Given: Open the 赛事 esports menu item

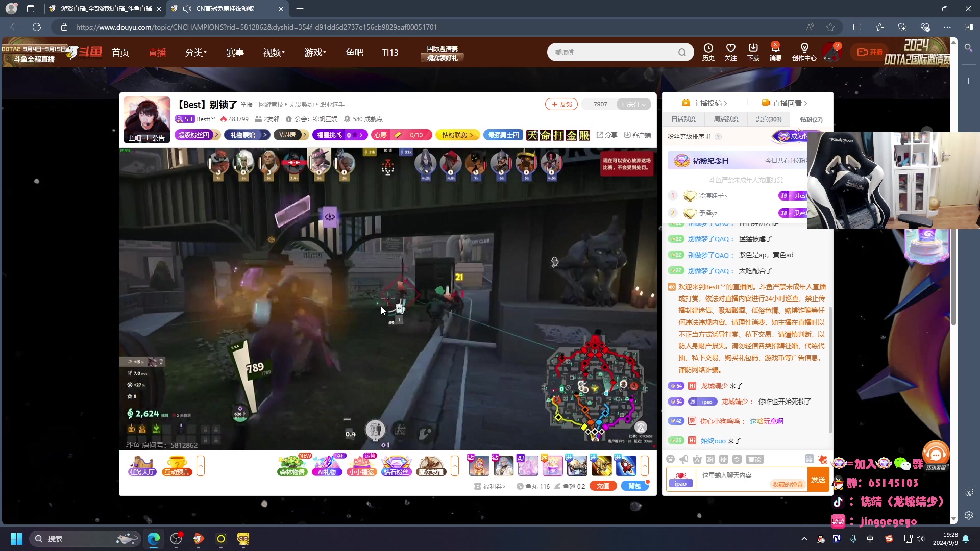Looking at the screenshot, I should (x=235, y=53).
